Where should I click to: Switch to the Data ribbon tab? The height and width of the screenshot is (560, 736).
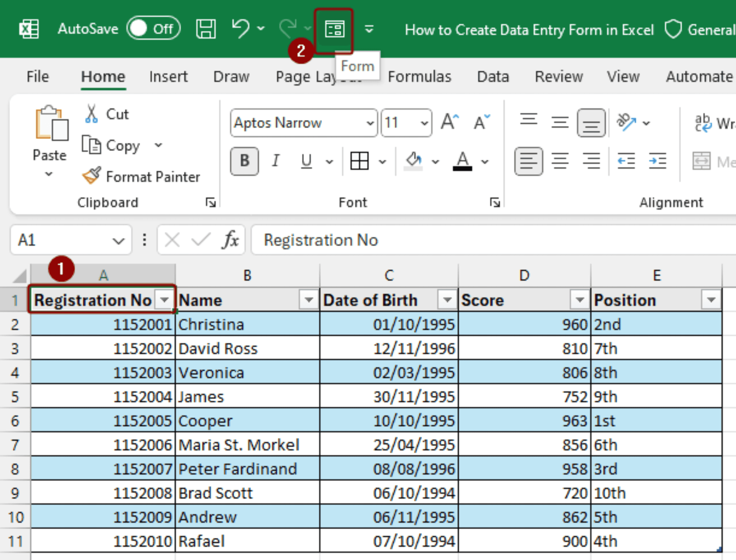[493, 77]
